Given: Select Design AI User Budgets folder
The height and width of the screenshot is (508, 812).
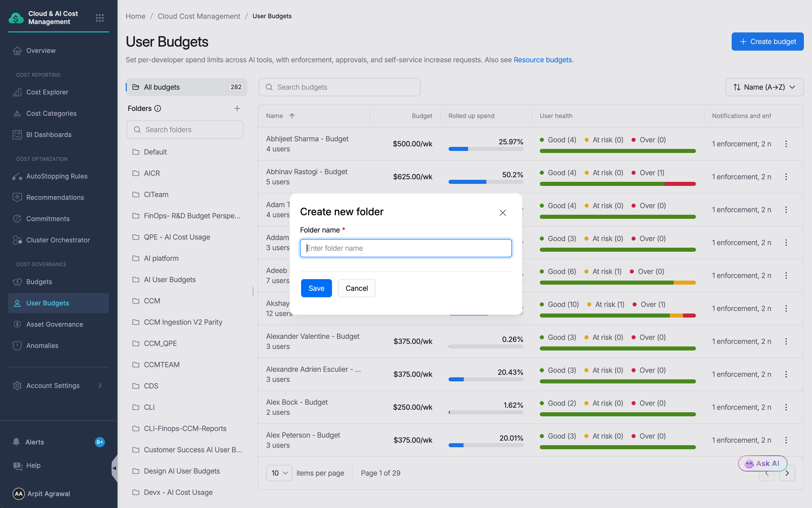Looking at the screenshot, I should pos(181,471).
